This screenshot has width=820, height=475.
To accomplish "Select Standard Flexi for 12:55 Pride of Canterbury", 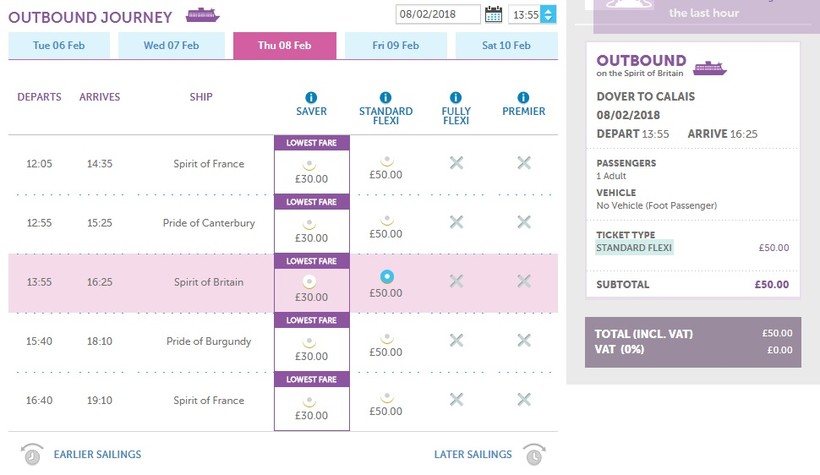I will (385, 222).
